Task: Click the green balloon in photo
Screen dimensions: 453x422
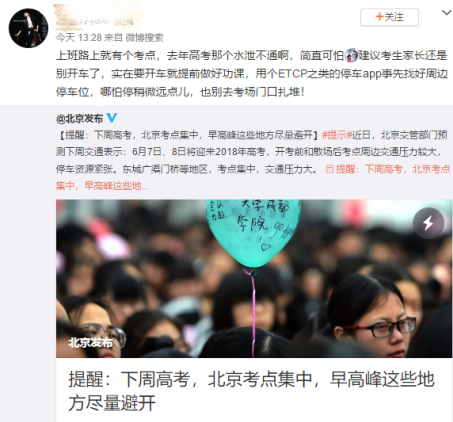Action: coord(253,232)
